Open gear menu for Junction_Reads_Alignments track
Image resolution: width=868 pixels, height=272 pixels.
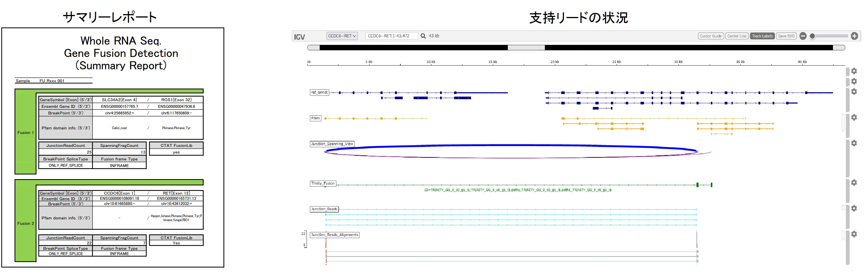[854, 234]
